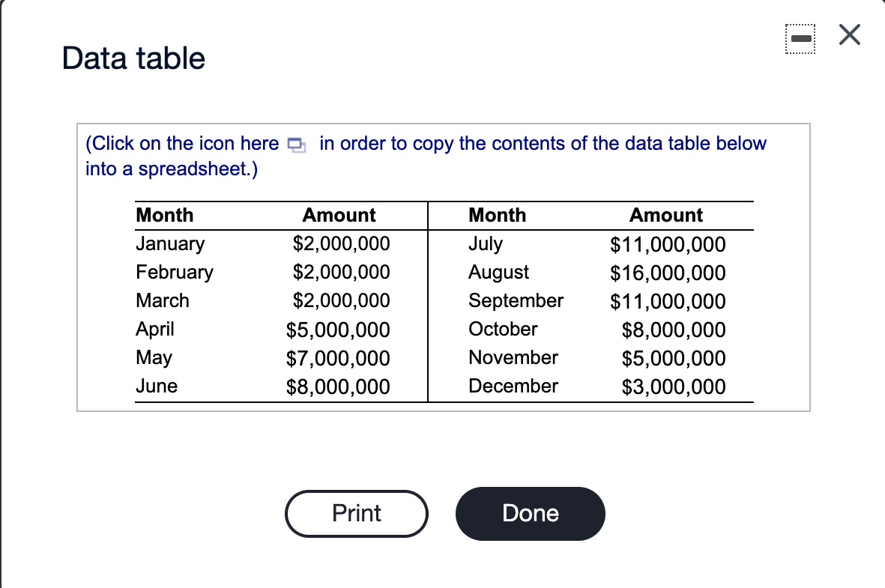Screen dimensions: 885x588
Task: Select the November month cell
Action: pyautogui.click(x=513, y=357)
